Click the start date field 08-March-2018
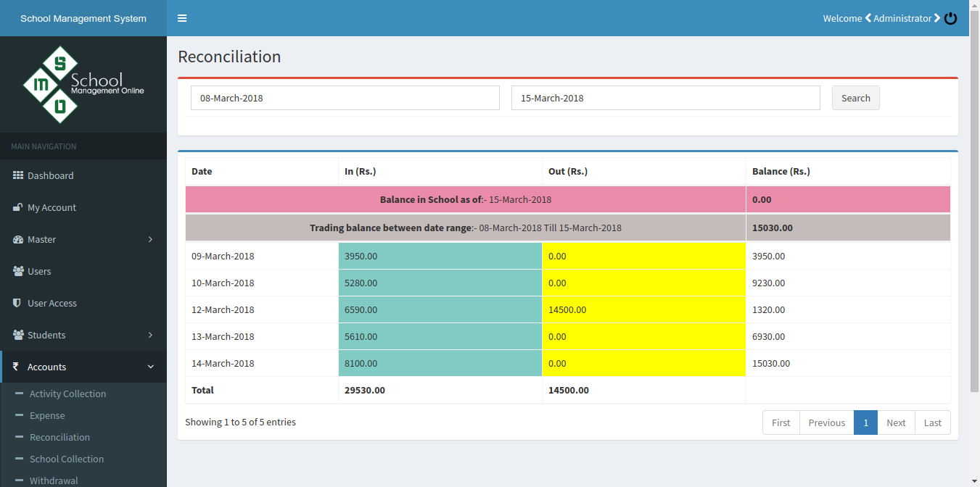This screenshot has height=487, width=980. pos(345,98)
